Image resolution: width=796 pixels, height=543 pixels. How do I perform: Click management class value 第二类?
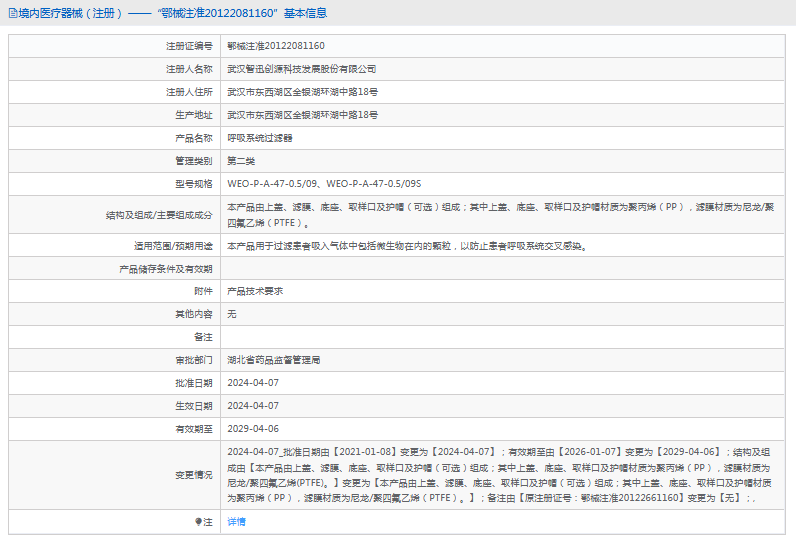pyautogui.click(x=241, y=161)
